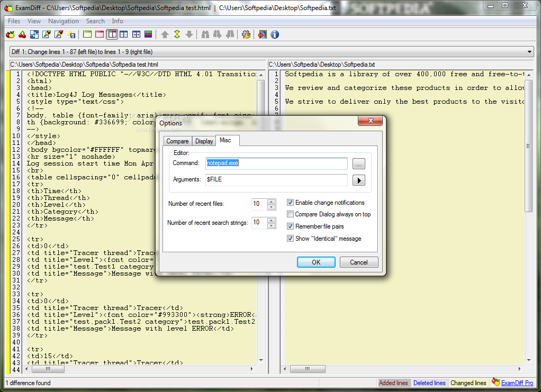The height and width of the screenshot is (392, 541).
Task: Toggle Show "Identical" message checkbox
Action: pyautogui.click(x=290, y=238)
